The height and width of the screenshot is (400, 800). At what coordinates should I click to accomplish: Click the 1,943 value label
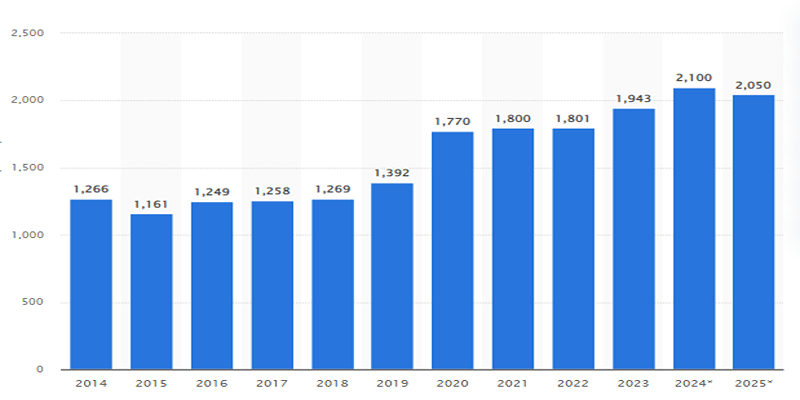pos(633,99)
